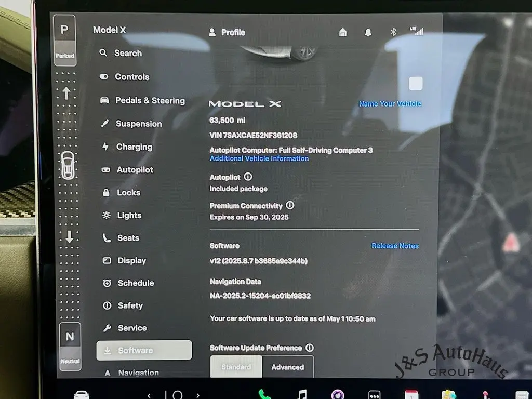Select Lights in the sidebar

pos(122,215)
